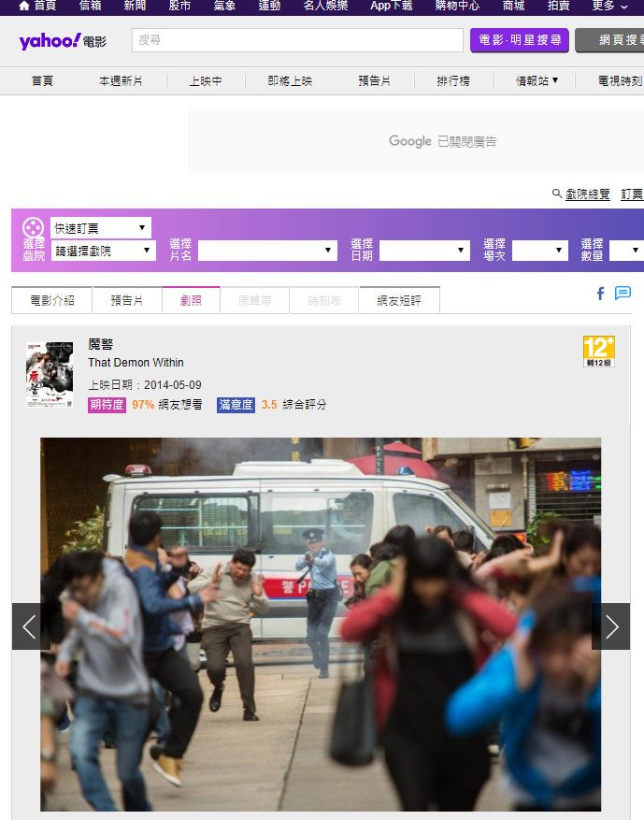The image size is (644, 820).
Task: Click the film reel icon in booking bar
Action: [x=33, y=227]
